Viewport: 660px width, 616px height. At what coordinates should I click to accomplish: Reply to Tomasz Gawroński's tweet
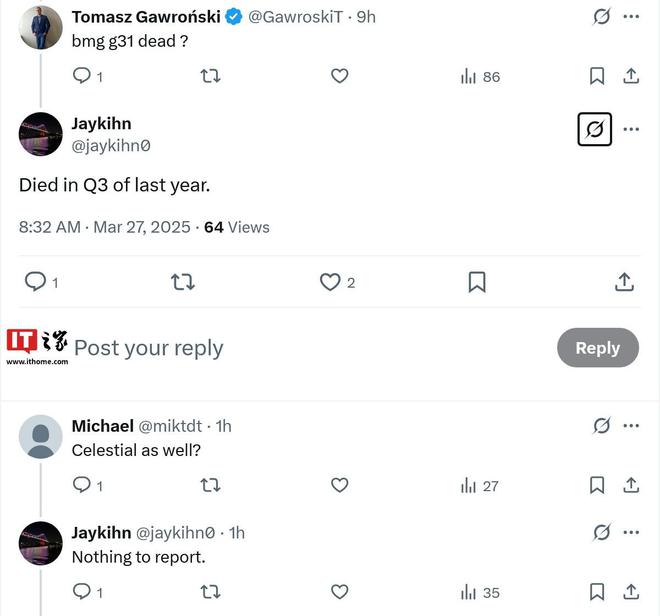click(x=83, y=76)
